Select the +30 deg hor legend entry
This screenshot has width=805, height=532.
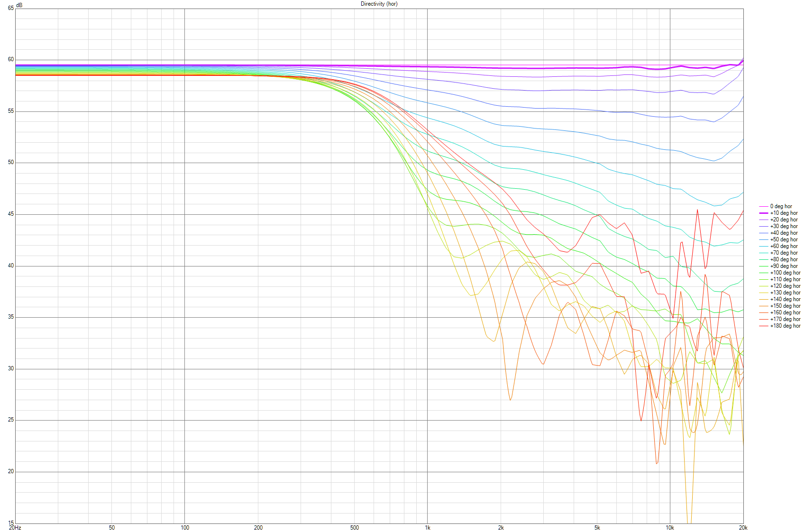coord(778,226)
